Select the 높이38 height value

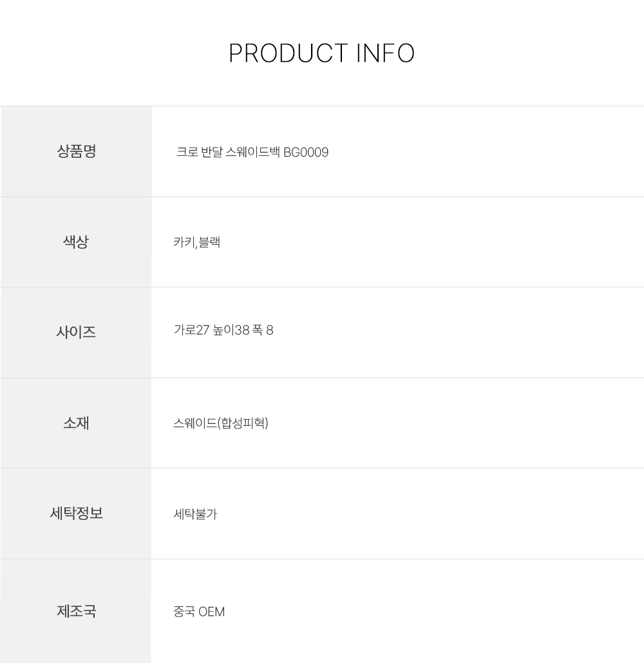232,331
